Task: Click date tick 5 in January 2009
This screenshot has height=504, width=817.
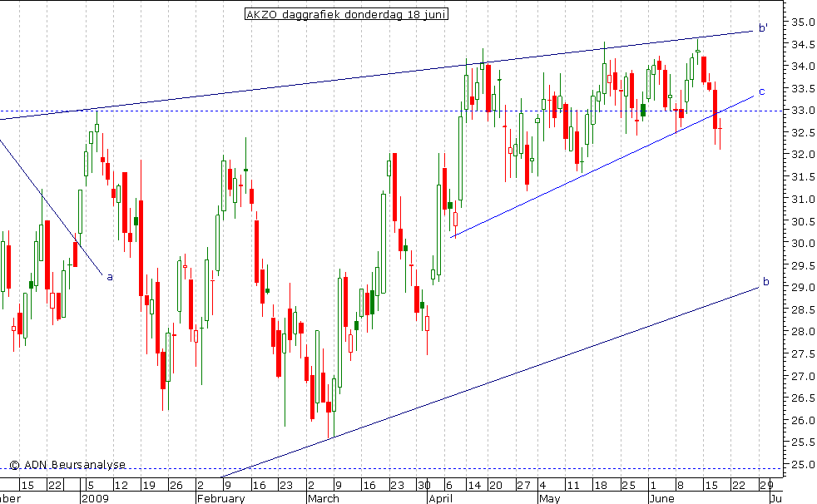Action: 91,485
